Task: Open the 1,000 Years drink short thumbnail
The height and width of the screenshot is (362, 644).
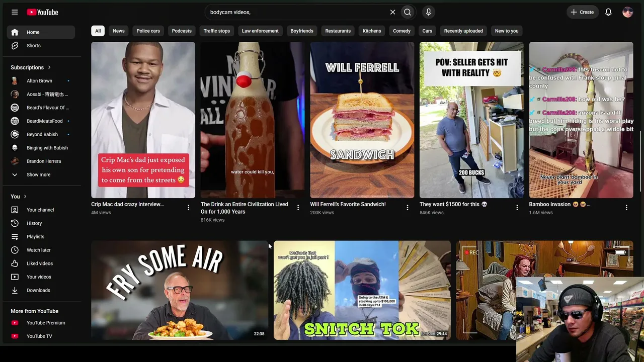Action: 253,120
